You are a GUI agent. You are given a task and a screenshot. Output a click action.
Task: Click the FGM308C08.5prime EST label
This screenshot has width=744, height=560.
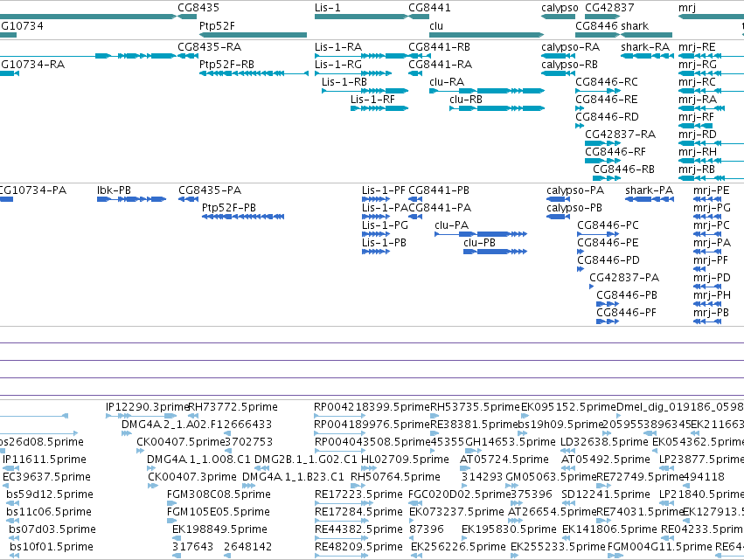tap(219, 494)
